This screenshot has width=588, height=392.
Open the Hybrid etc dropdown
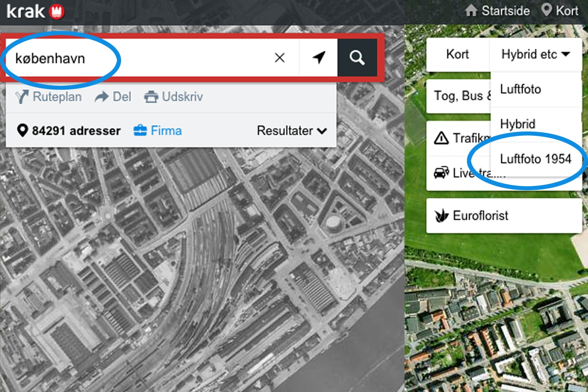point(536,54)
